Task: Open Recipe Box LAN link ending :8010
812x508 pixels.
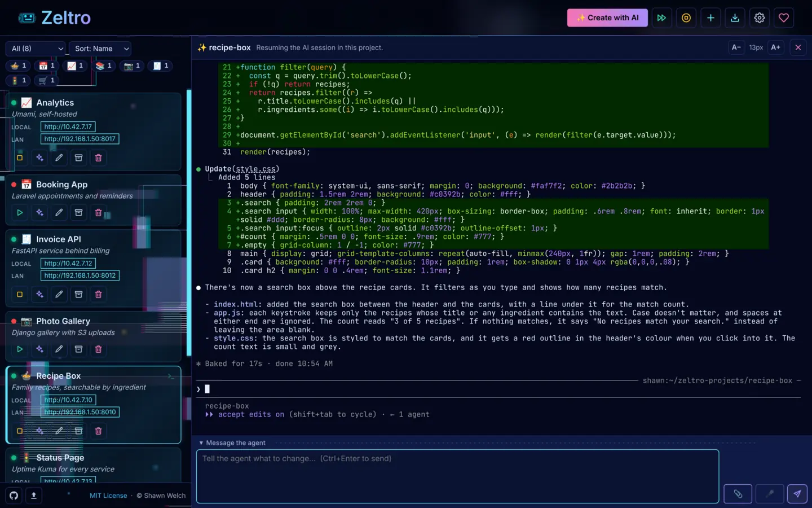Action: click(80, 412)
